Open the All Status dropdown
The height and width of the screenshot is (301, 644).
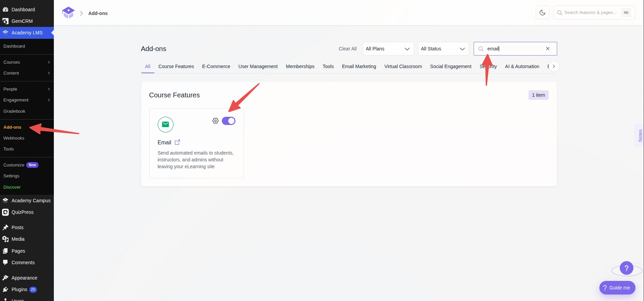(x=443, y=49)
